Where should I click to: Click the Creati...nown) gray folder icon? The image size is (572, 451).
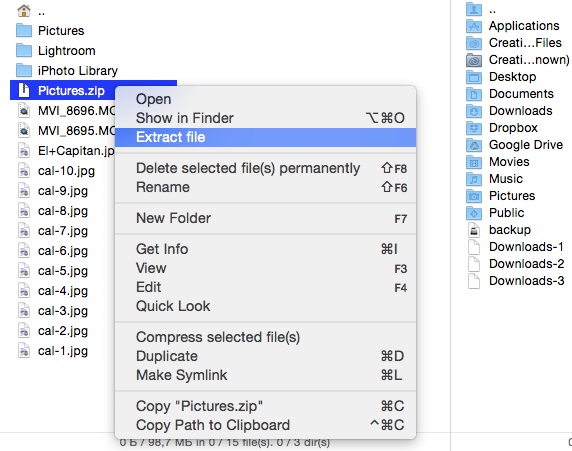click(x=474, y=60)
